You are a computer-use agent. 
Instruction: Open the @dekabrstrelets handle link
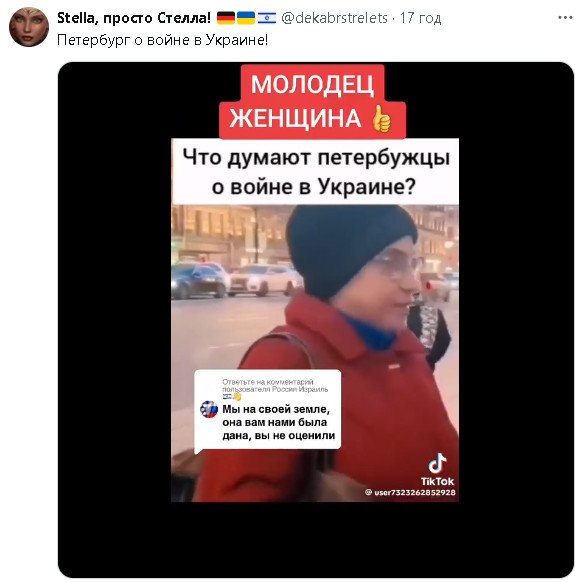click(x=334, y=18)
